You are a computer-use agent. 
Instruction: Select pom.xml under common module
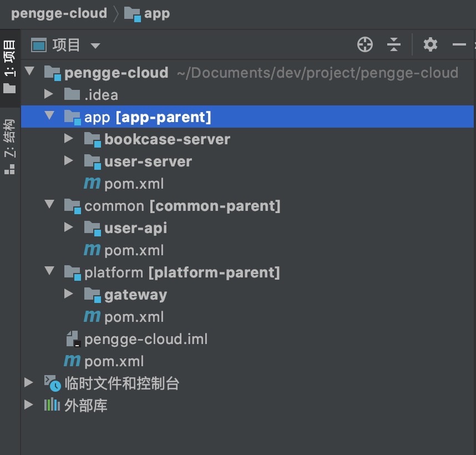pos(134,250)
